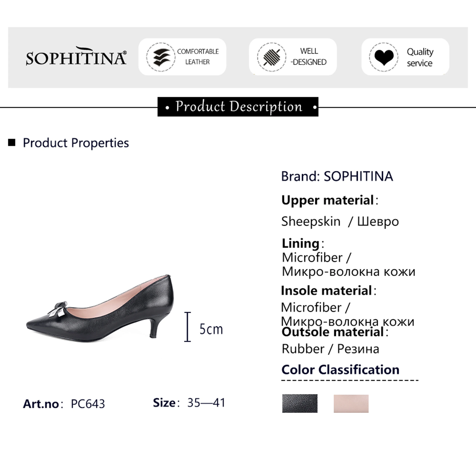This screenshot has height=476, width=476.
Task: Click the size range 35—41
Action: [x=206, y=403]
